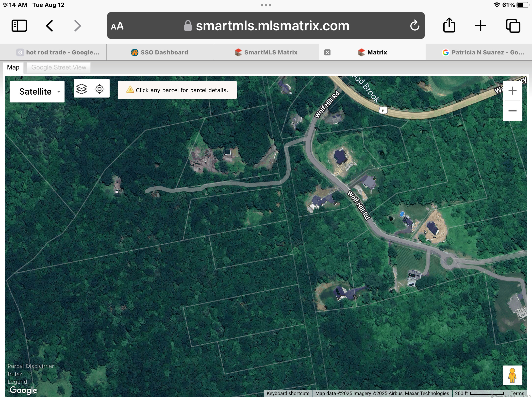This screenshot has width=532, height=399.
Task: Open the Ruler tool link
Action: click(x=15, y=374)
